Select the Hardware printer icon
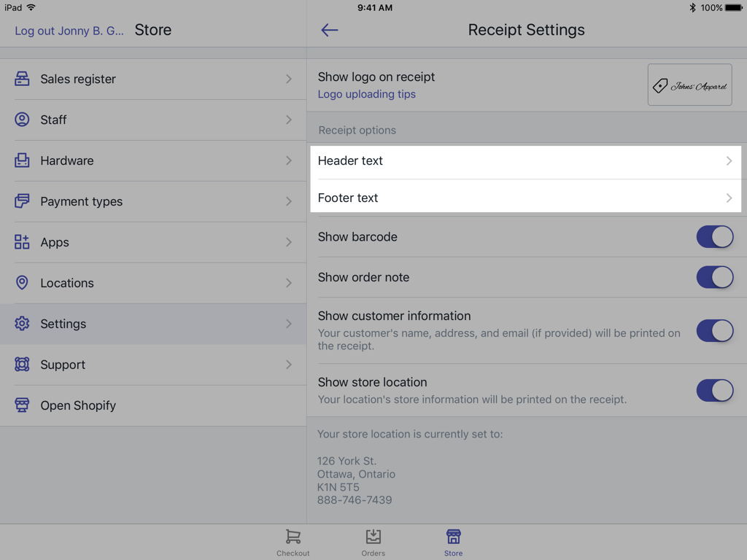The width and height of the screenshot is (747, 560). (x=22, y=160)
